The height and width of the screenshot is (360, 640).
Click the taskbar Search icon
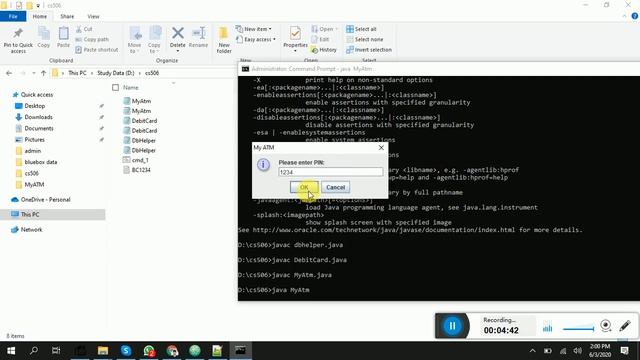pyautogui.click(x=34, y=351)
